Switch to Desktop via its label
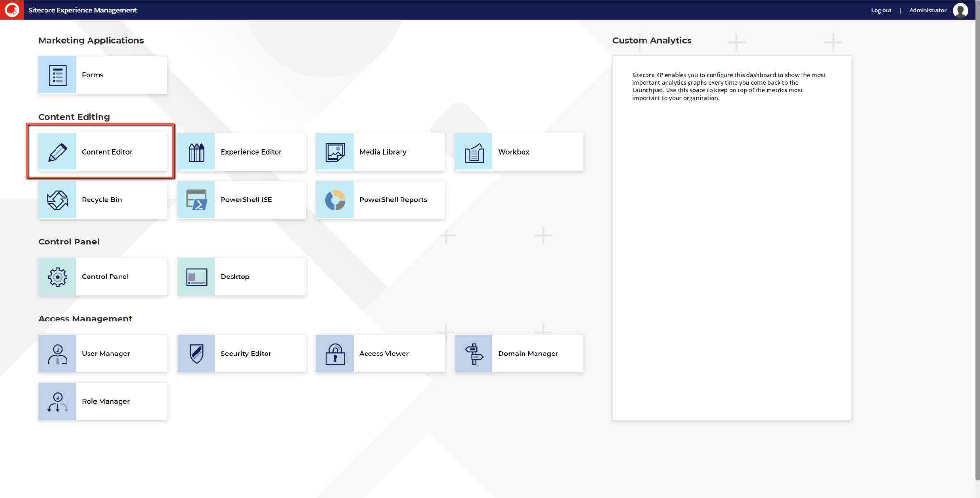980x498 pixels. (x=234, y=277)
